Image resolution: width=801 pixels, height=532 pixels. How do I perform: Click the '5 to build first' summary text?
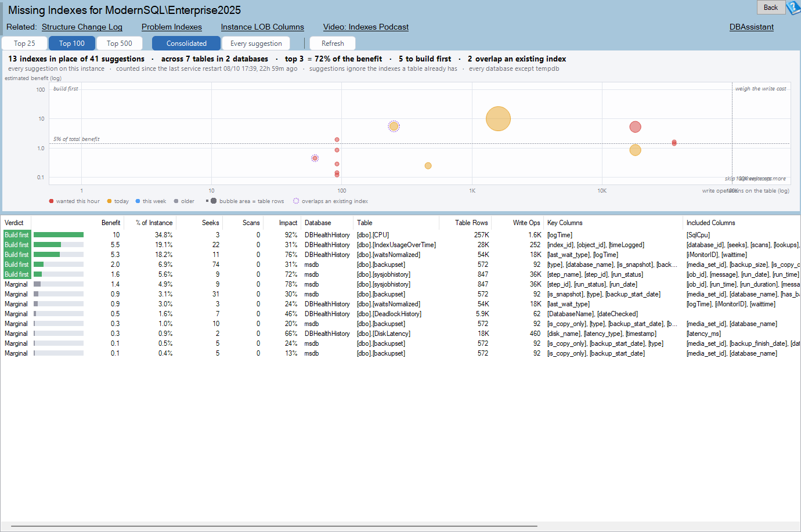425,59
